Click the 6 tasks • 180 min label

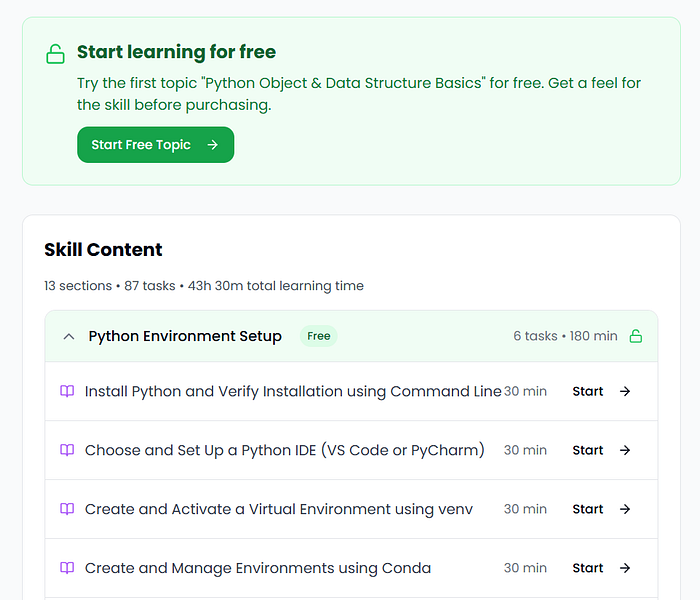coord(565,336)
